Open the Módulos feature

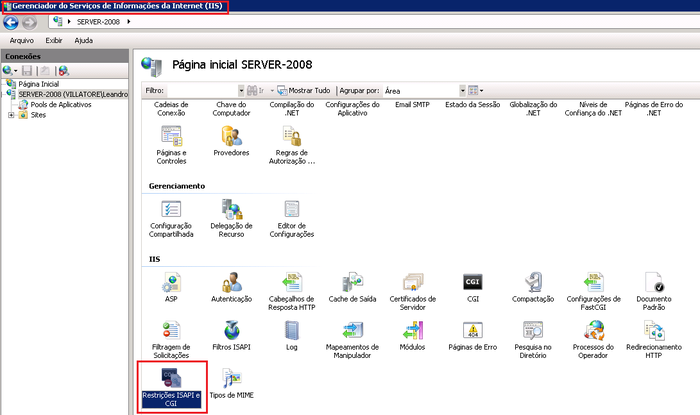tap(412, 336)
